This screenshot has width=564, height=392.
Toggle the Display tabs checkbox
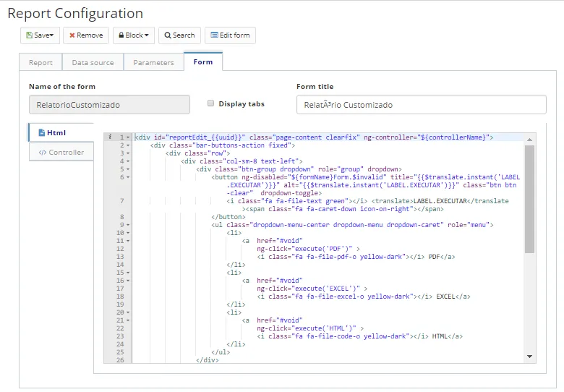coord(211,103)
